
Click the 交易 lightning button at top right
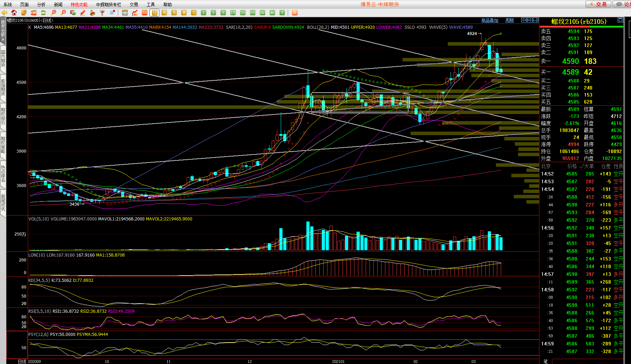(598, 4)
